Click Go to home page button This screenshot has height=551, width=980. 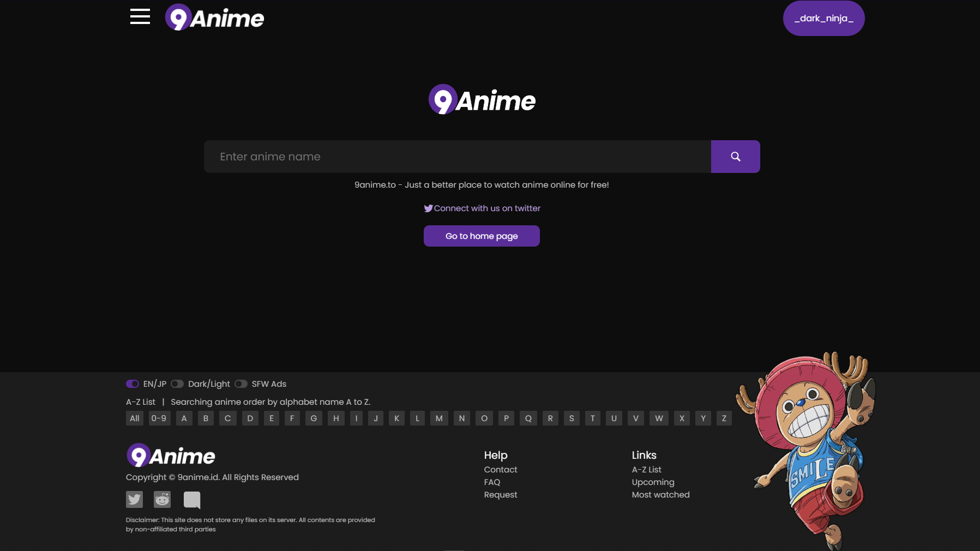click(x=482, y=236)
